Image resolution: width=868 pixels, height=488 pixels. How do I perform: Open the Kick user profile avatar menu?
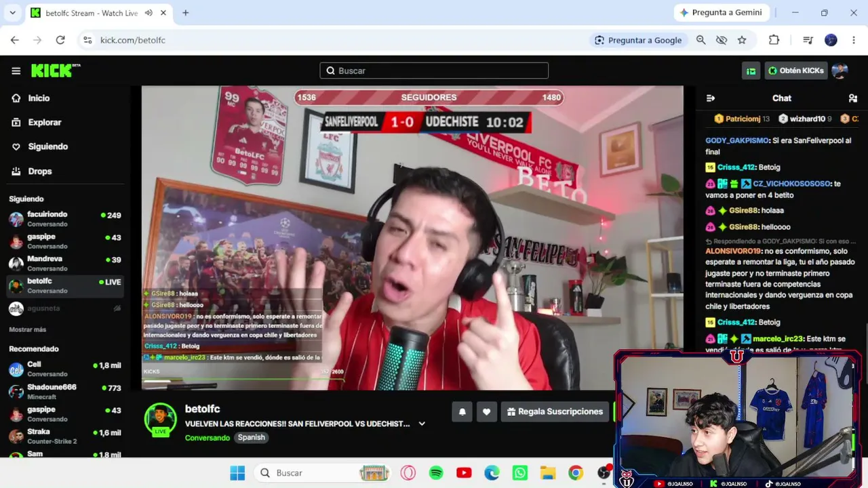pos(840,70)
